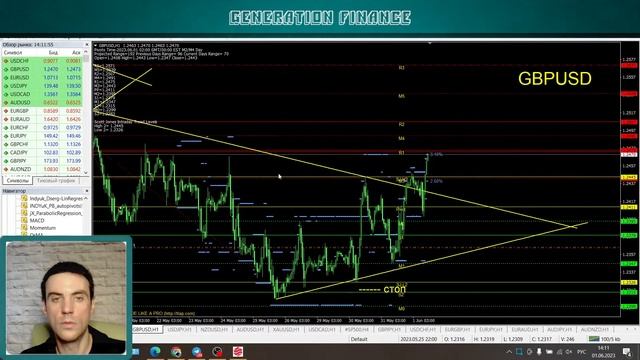Open #SP500,H4 chart tab
The width and height of the screenshot is (640, 360).
(356, 329)
